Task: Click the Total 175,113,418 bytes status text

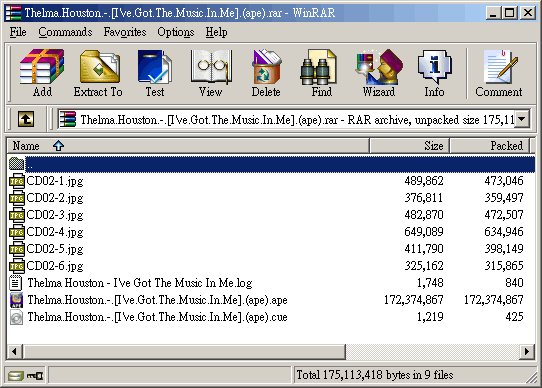Action: [375, 375]
